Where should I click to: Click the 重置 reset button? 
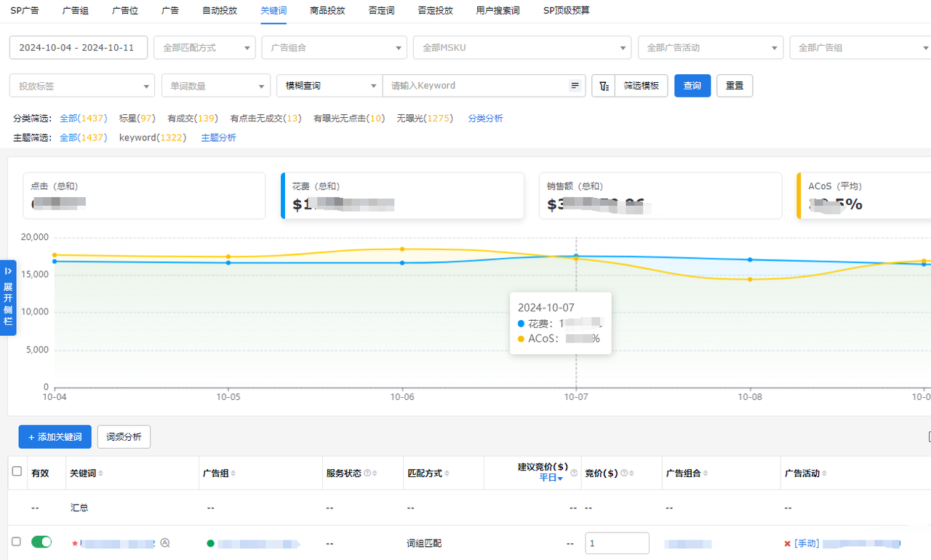735,86
